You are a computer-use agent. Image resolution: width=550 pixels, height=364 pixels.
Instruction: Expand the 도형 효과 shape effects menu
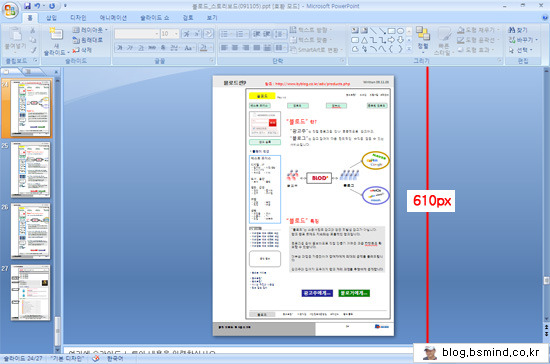(476, 50)
